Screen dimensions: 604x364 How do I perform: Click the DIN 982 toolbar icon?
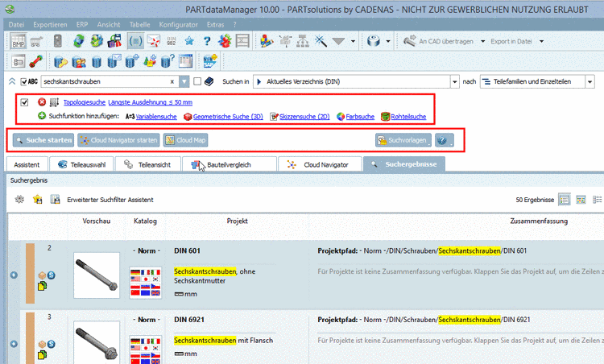(x=172, y=41)
